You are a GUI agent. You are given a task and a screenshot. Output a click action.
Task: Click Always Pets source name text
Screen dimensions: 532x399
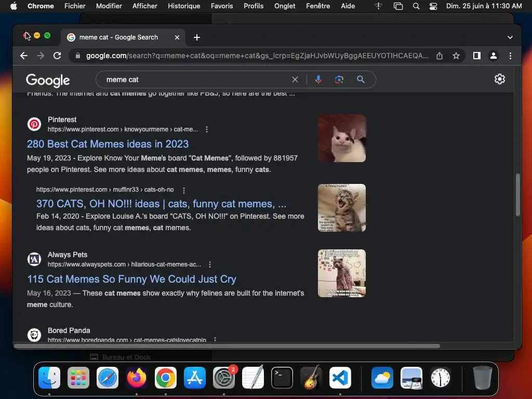(x=68, y=255)
